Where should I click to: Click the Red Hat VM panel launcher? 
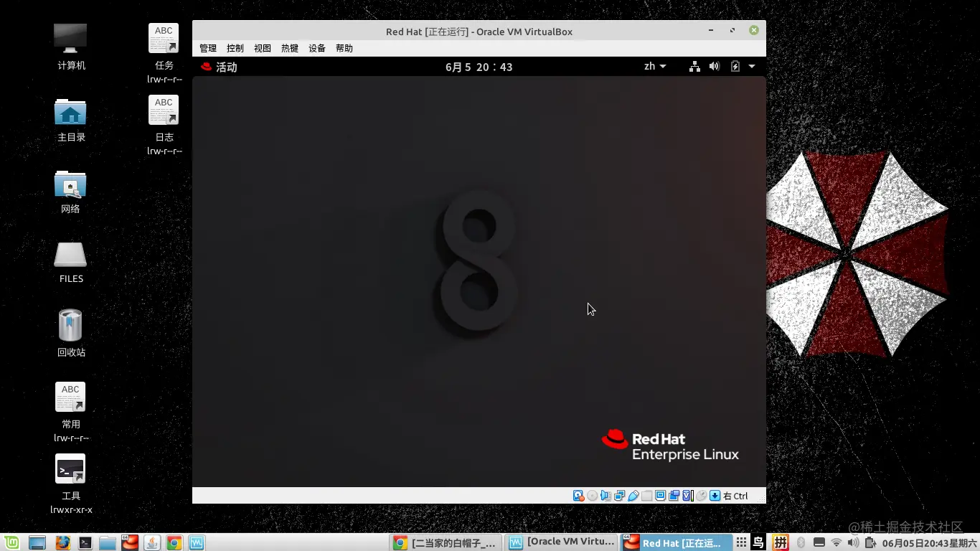(130, 542)
